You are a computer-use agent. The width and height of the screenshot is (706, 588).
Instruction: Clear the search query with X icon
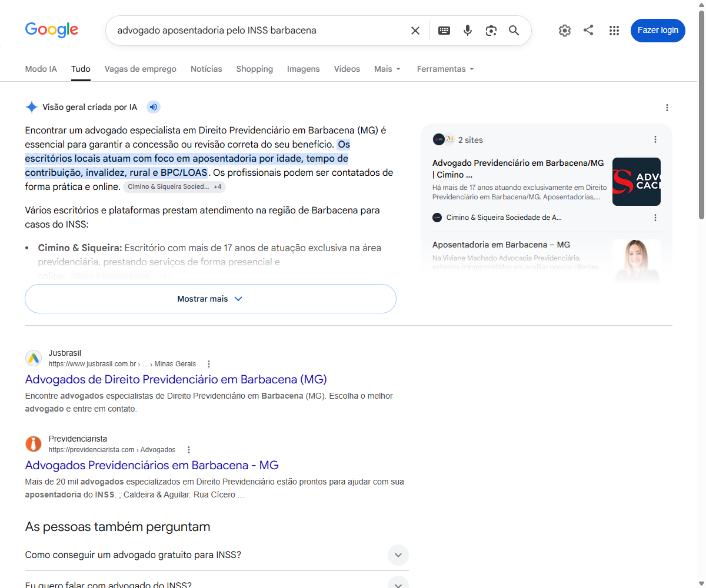coord(415,31)
